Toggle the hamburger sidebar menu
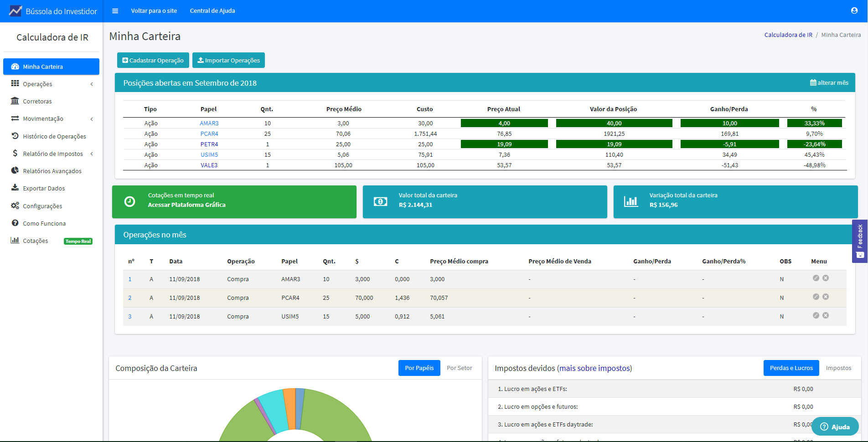 (x=115, y=11)
